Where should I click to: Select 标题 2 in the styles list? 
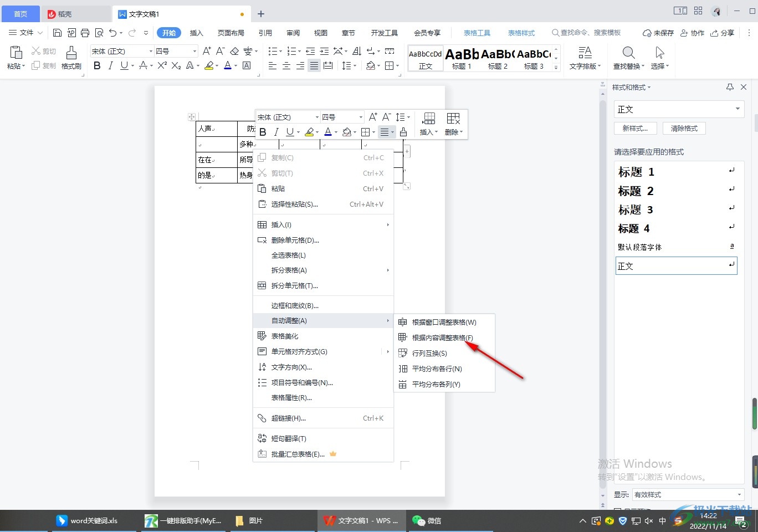(677, 191)
